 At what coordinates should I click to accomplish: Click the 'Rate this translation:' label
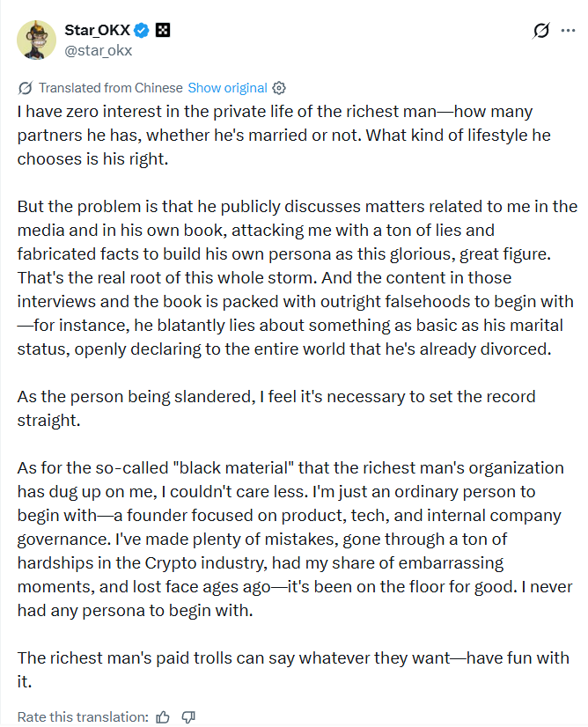[x=83, y=717]
